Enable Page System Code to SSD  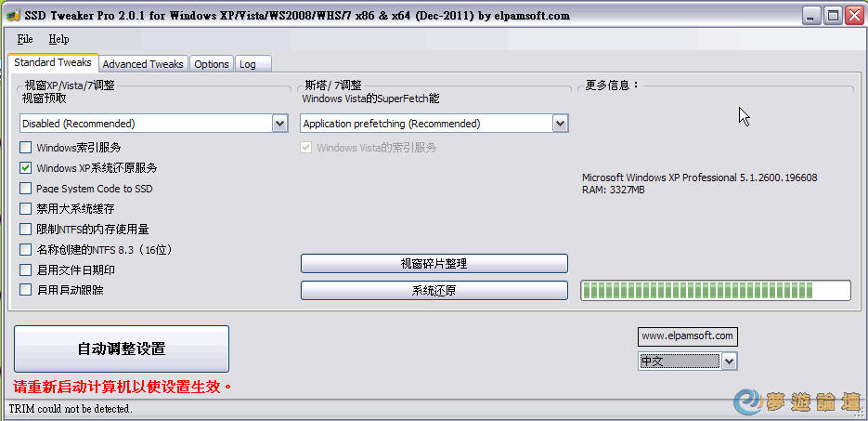coord(25,189)
